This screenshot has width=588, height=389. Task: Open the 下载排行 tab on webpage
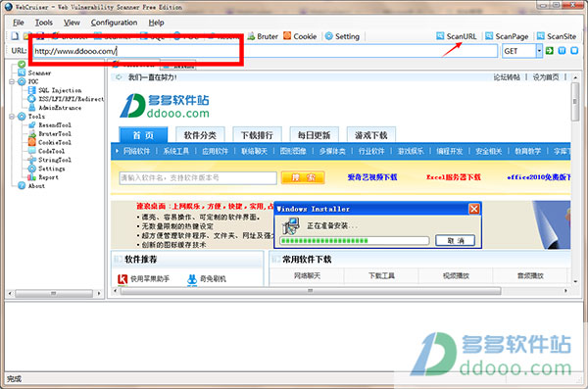point(257,135)
